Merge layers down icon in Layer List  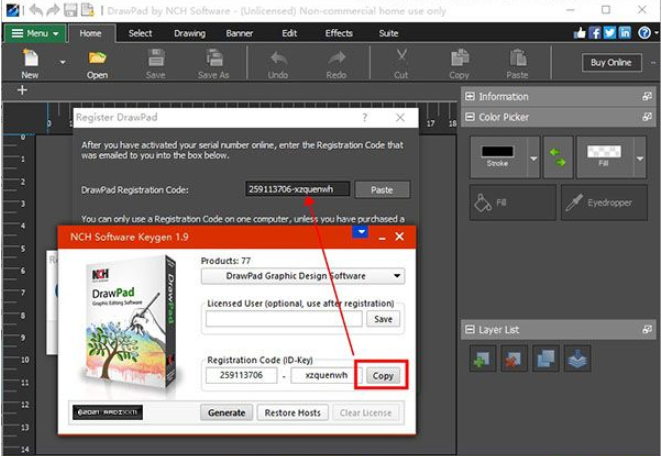pos(577,359)
